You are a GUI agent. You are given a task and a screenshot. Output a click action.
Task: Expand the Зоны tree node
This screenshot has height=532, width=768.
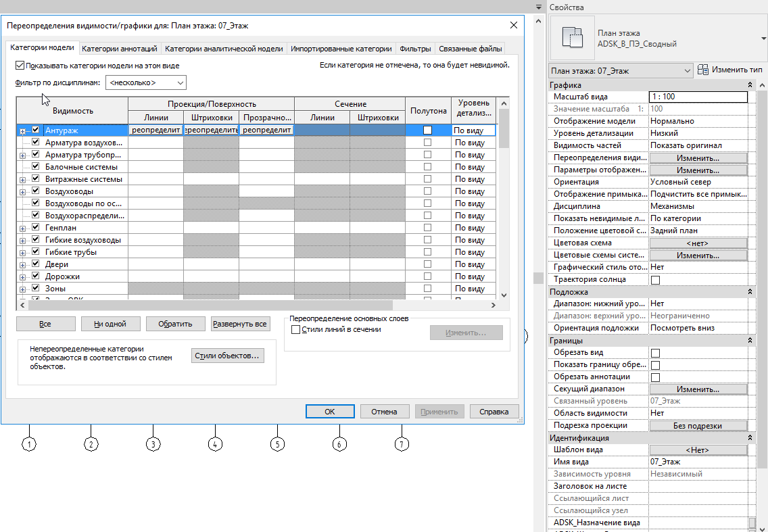(22, 289)
